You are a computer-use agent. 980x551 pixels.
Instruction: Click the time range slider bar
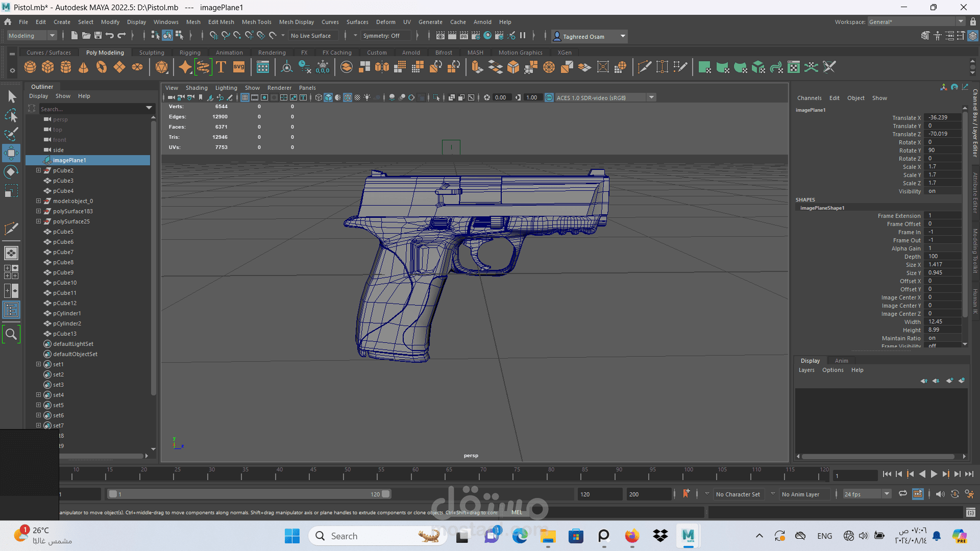(x=249, y=494)
